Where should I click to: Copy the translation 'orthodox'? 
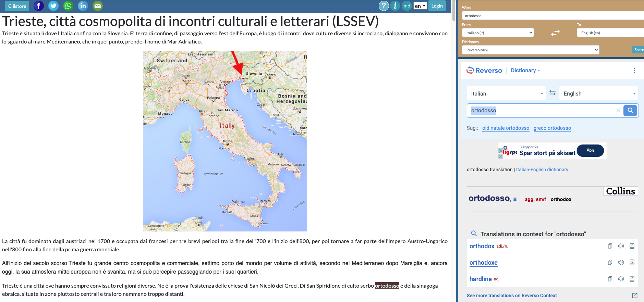pyautogui.click(x=610, y=246)
